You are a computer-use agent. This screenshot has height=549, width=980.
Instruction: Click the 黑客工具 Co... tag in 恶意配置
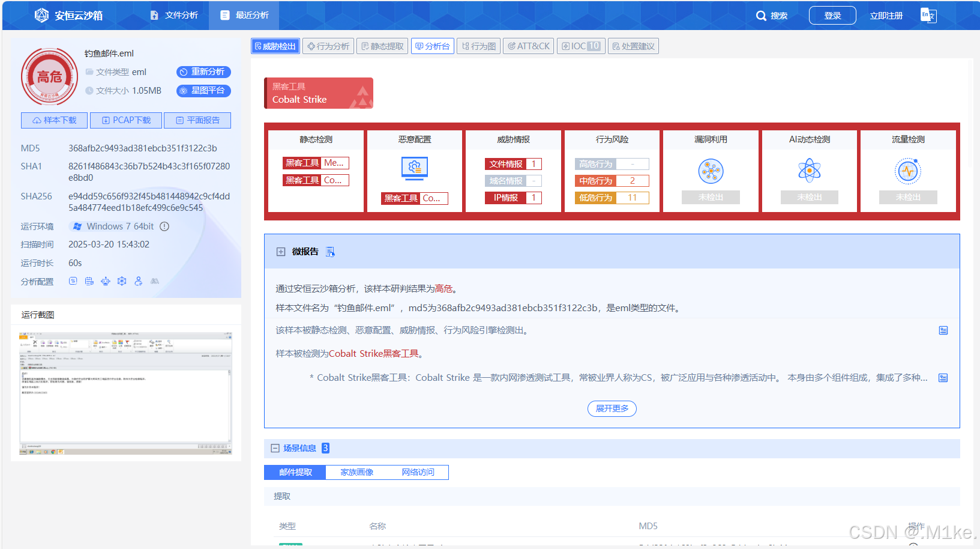coord(415,198)
